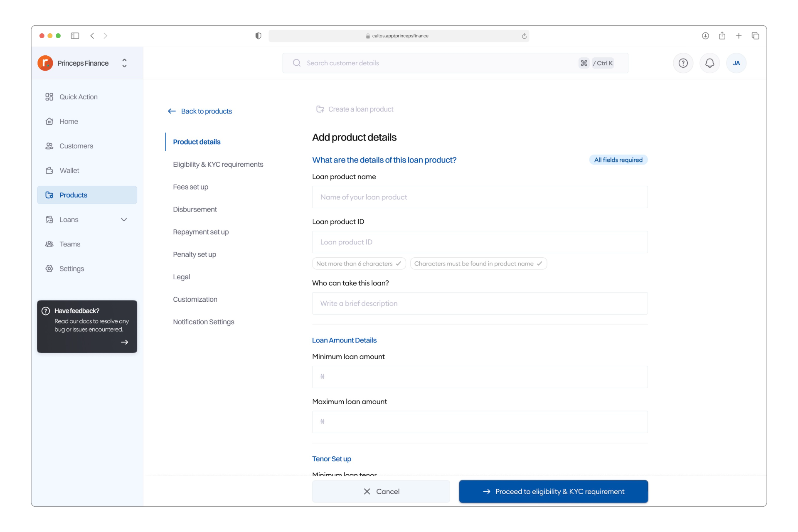This screenshot has width=798, height=532.
Task: Toggle the browser sidebar icon
Action: pyautogui.click(x=75, y=36)
